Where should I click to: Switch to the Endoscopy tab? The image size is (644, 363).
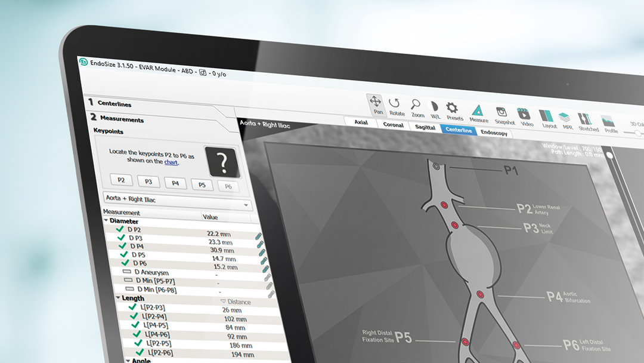pos(494,133)
